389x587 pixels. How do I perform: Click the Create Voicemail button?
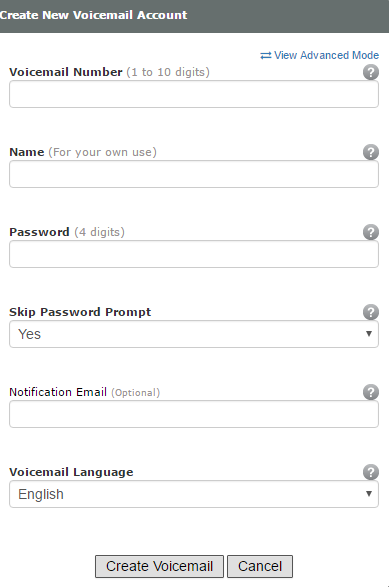pyautogui.click(x=159, y=566)
